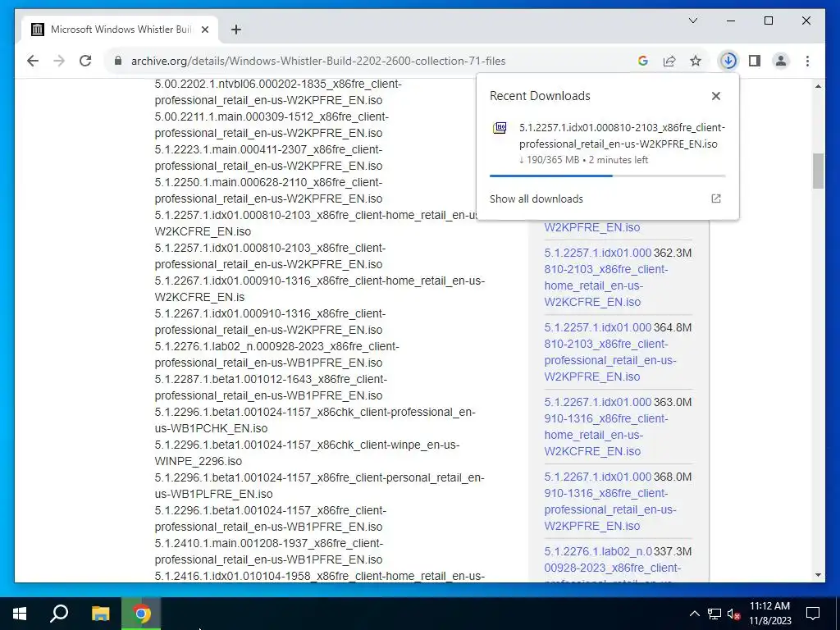Image resolution: width=840 pixels, height=630 pixels.
Task: Open the Google icon in the address bar
Action: click(643, 61)
